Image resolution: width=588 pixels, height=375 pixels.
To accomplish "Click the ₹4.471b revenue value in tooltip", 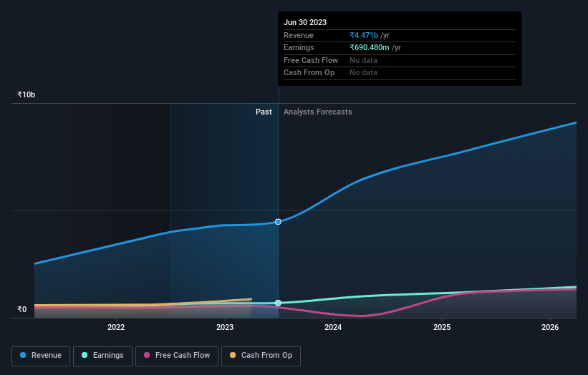I will pos(364,35).
